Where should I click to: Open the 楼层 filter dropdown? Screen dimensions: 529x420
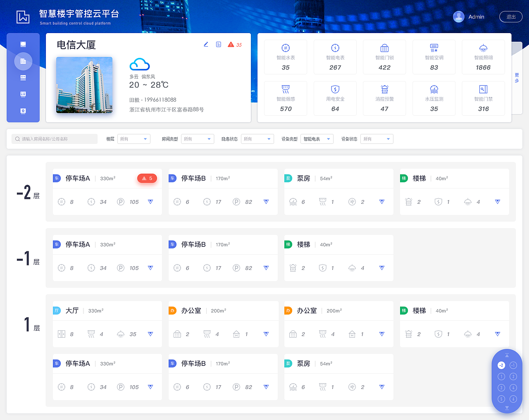tap(133, 139)
